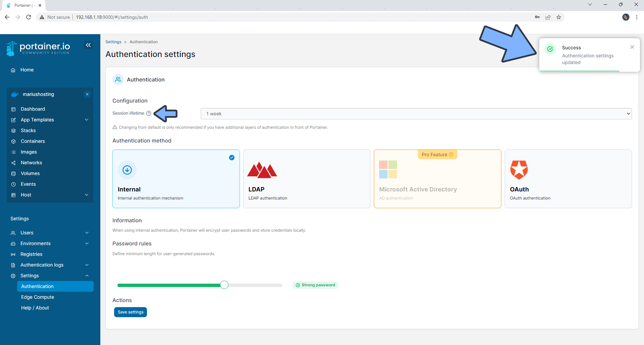The width and height of the screenshot is (644, 345).
Task: Collapse the sidebar with double-chevron icon
Action: [x=88, y=45]
